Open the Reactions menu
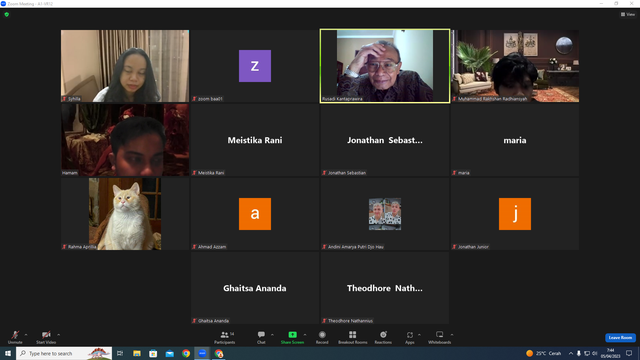 point(383,337)
